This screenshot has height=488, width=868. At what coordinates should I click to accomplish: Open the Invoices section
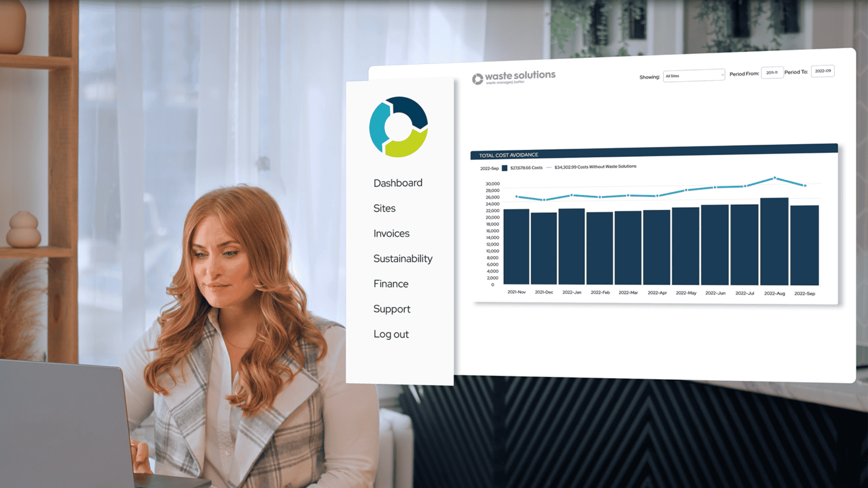(x=391, y=233)
